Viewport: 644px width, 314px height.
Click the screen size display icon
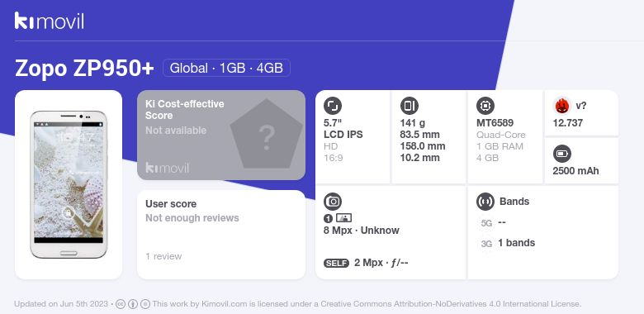(333, 106)
